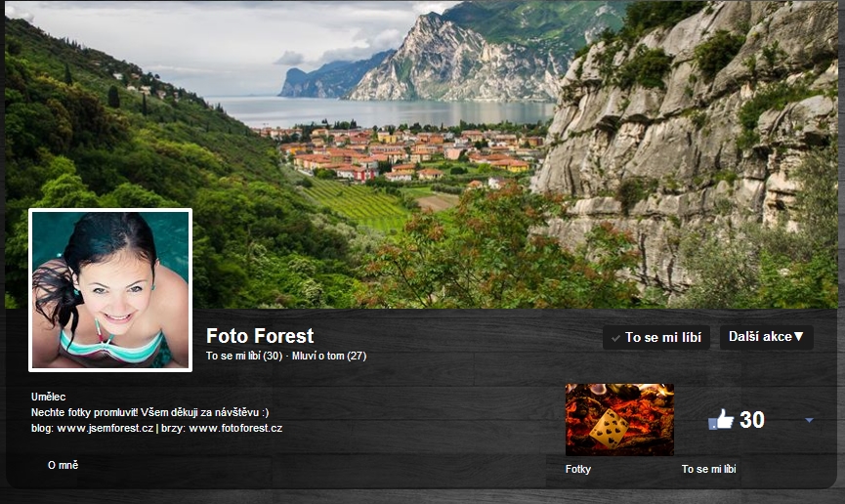Click the 'Umělec' category label
The height and width of the screenshot is (504, 845).
pos(49,397)
